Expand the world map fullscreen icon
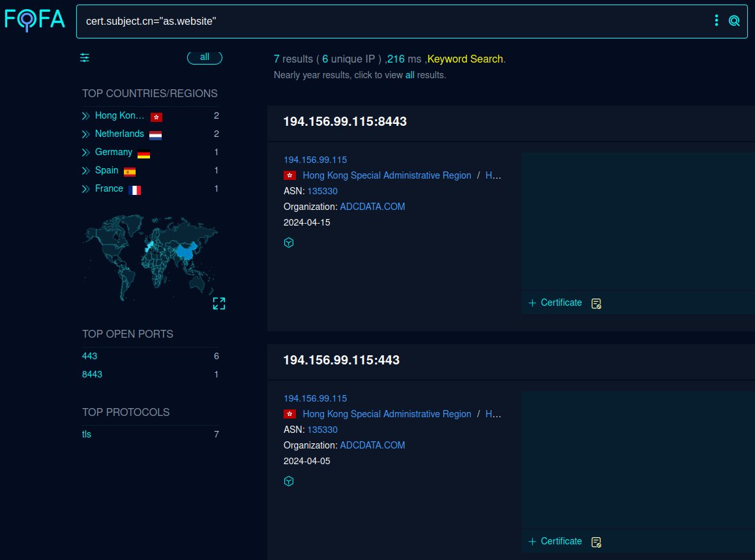 pyautogui.click(x=219, y=303)
